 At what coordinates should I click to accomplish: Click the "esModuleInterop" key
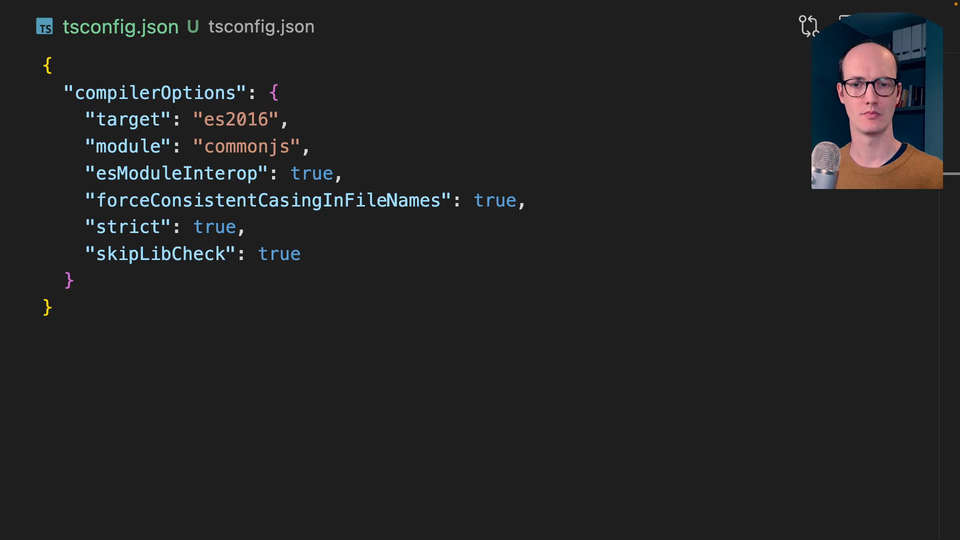click(176, 174)
